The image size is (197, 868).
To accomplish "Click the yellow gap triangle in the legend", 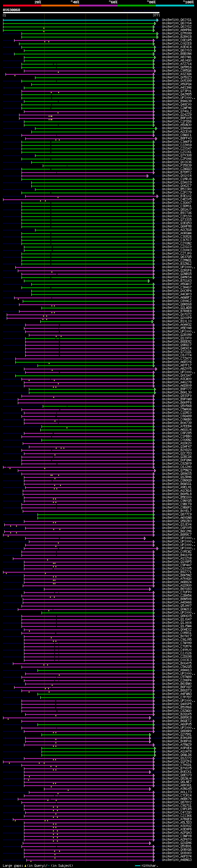I will coord(25,866).
